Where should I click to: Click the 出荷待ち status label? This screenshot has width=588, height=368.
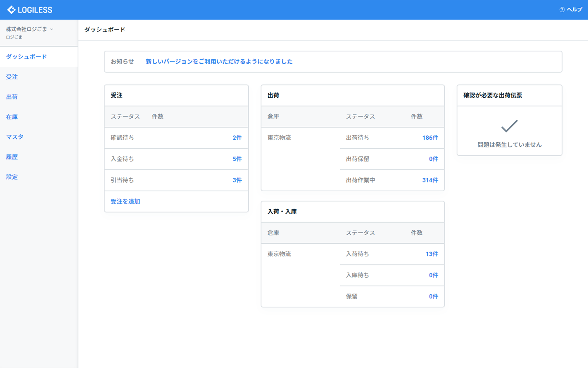357,138
